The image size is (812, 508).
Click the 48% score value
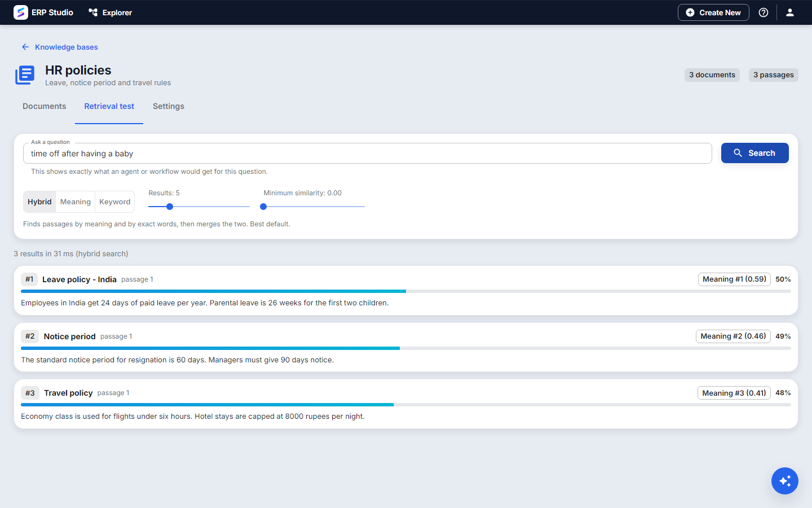click(783, 393)
